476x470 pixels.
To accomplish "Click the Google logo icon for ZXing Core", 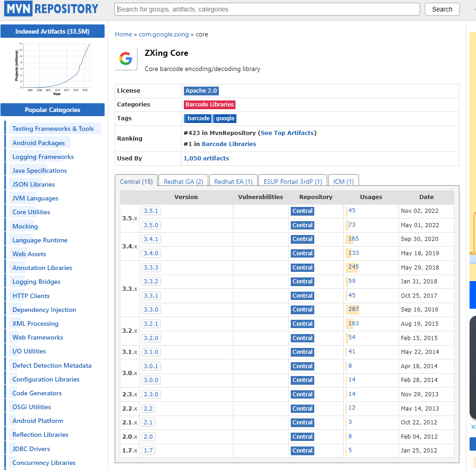I will point(126,59).
